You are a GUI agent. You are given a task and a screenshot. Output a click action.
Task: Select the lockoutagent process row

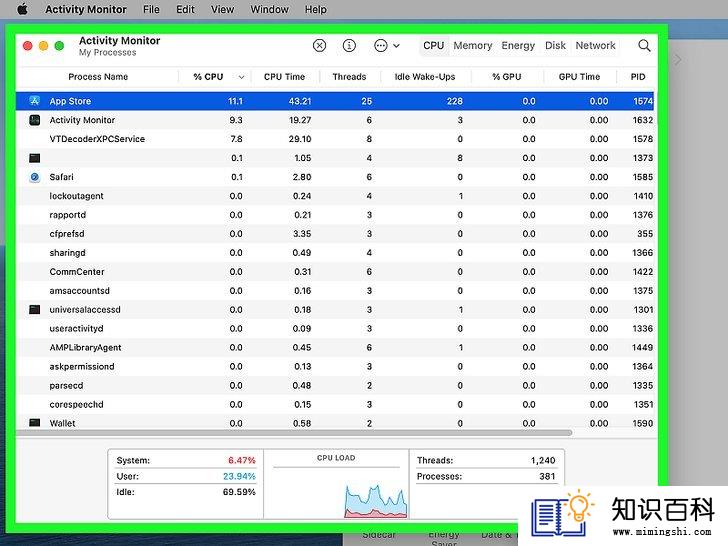pos(335,196)
